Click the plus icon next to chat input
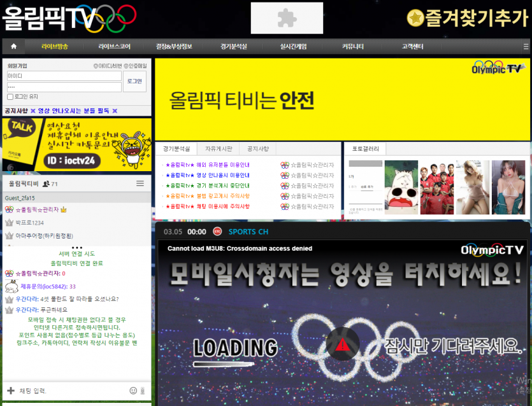Image resolution: width=532 pixels, height=406 pixels. point(11,391)
